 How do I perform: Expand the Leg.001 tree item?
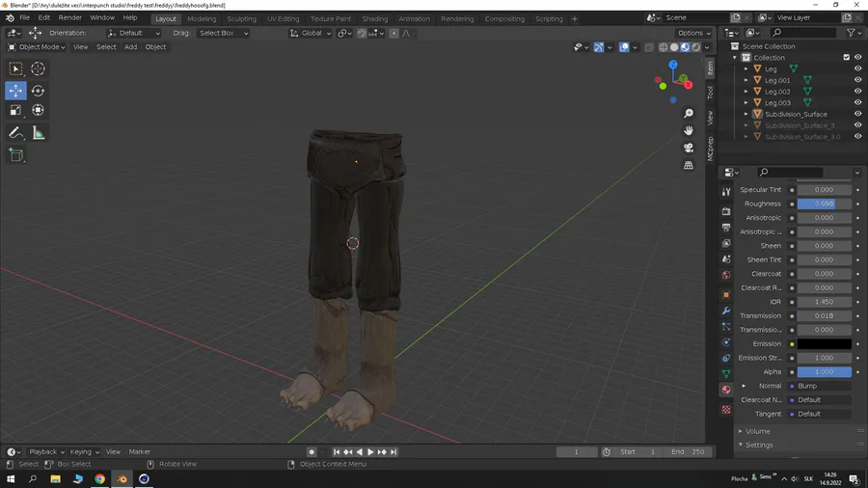[x=746, y=80]
